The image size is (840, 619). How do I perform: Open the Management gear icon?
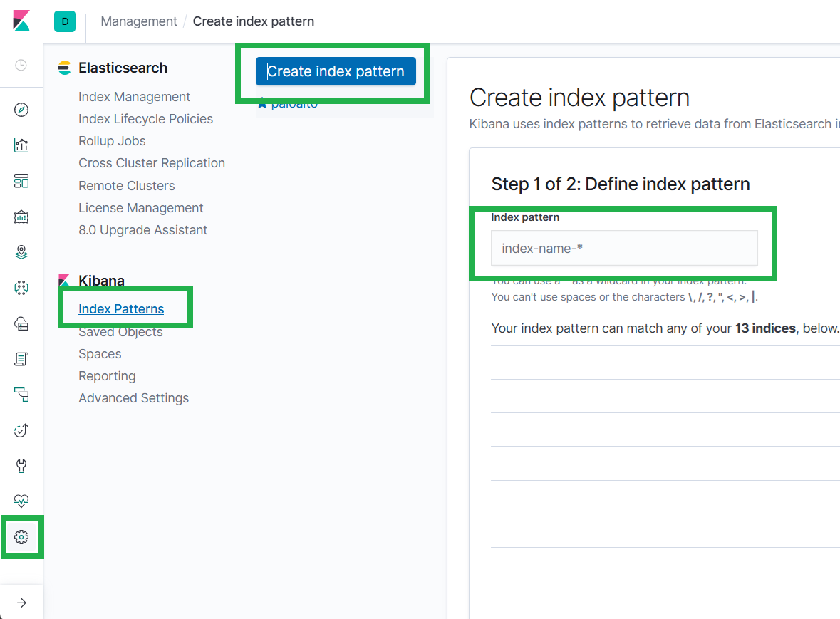pos(21,537)
